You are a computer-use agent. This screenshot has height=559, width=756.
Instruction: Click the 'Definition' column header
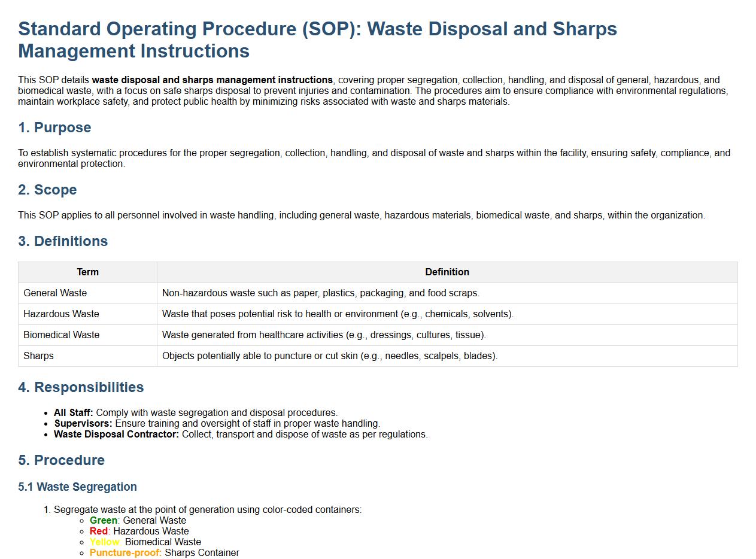tap(447, 272)
